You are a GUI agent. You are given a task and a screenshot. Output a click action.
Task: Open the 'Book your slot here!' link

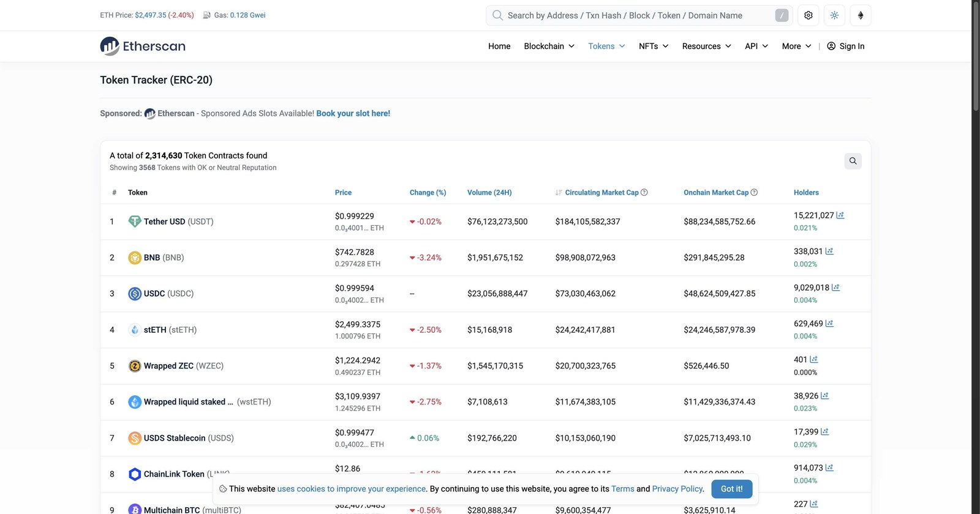coord(353,113)
